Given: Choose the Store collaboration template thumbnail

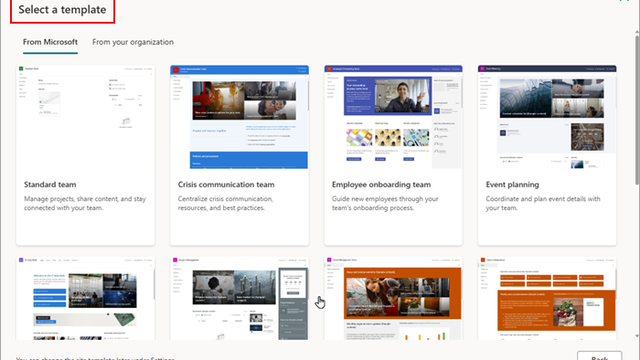Looking at the screenshot, I should (x=547, y=298).
